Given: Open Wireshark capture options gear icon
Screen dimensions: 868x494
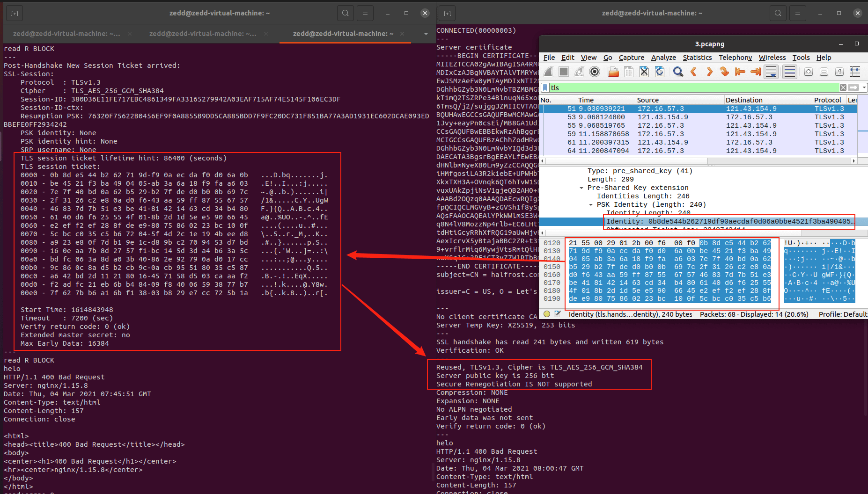Looking at the screenshot, I should pos(595,72).
